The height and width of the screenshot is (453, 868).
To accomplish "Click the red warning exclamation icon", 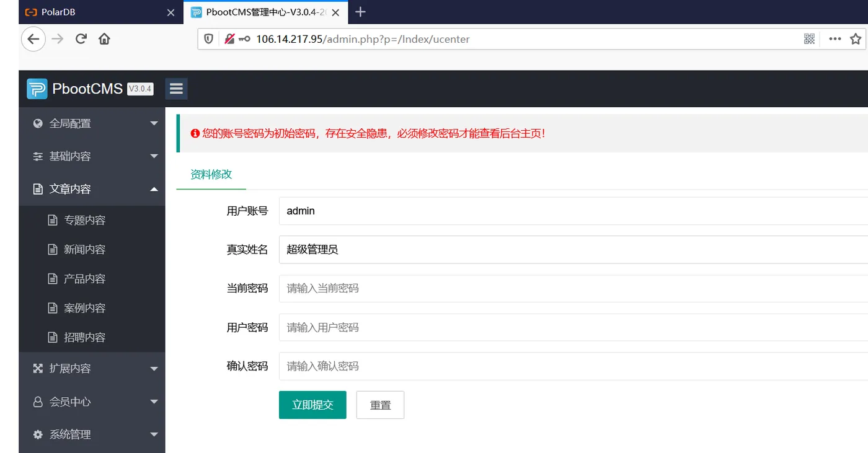I will 195,133.
